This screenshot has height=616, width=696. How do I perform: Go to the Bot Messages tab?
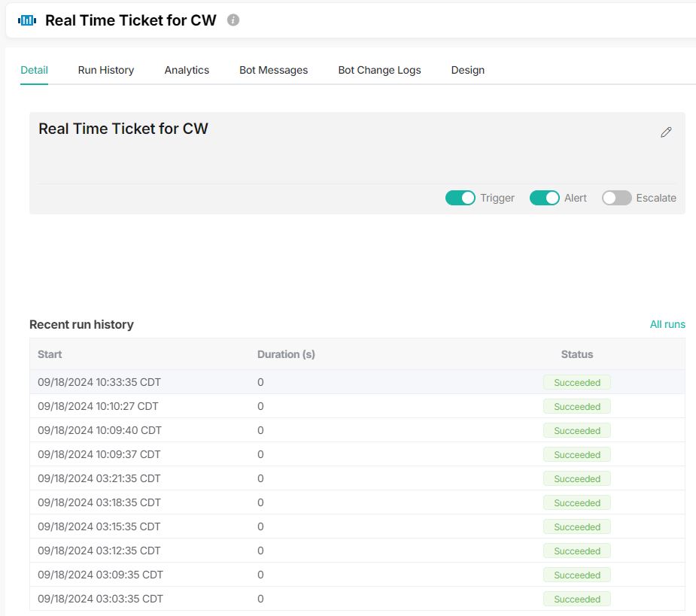pyautogui.click(x=274, y=70)
